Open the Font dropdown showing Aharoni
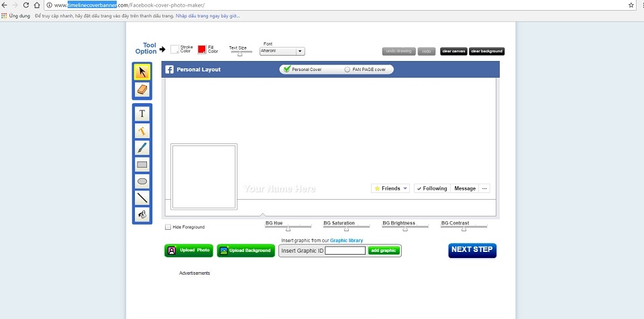 pyautogui.click(x=282, y=52)
